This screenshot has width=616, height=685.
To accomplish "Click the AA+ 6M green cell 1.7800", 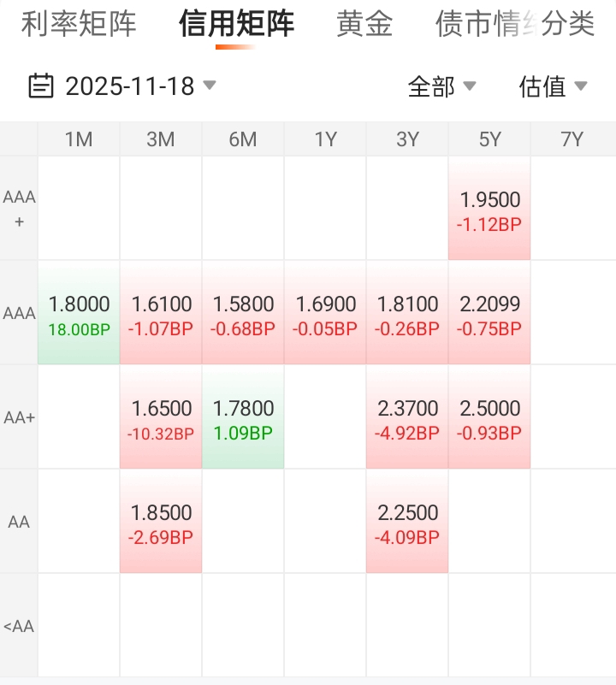I will [x=243, y=417].
